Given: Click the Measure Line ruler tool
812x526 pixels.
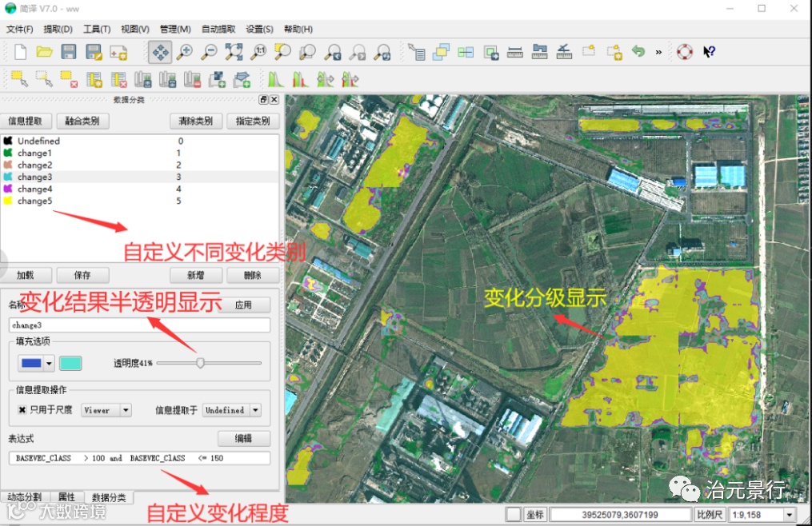Looking at the screenshot, I should 514,52.
